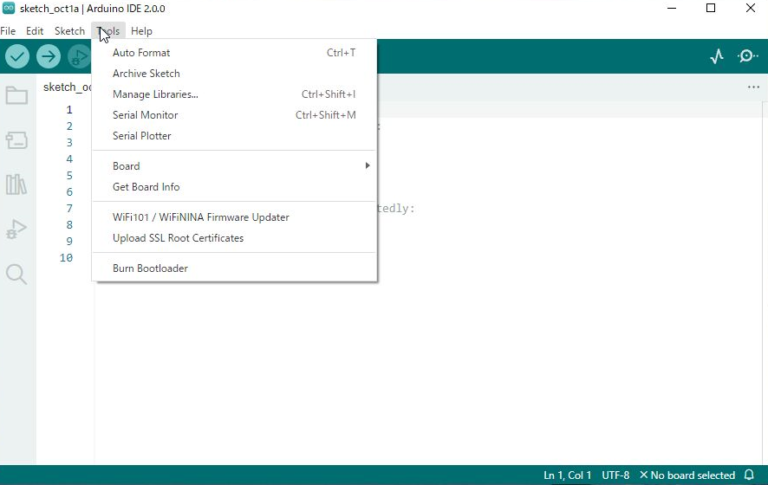This screenshot has width=768, height=485.
Task: Click line number 10 in gutter
Action: coord(66,258)
